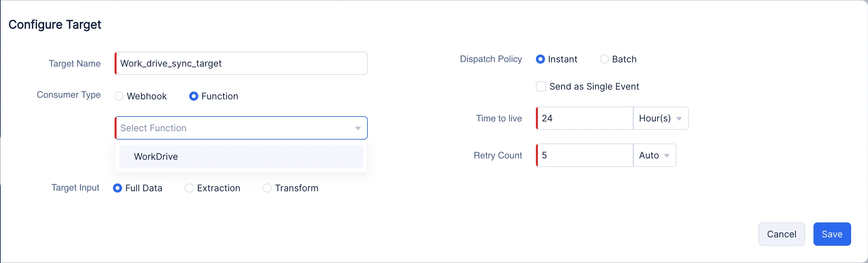
Task: Click the Target Name input field
Action: pos(241,63)
